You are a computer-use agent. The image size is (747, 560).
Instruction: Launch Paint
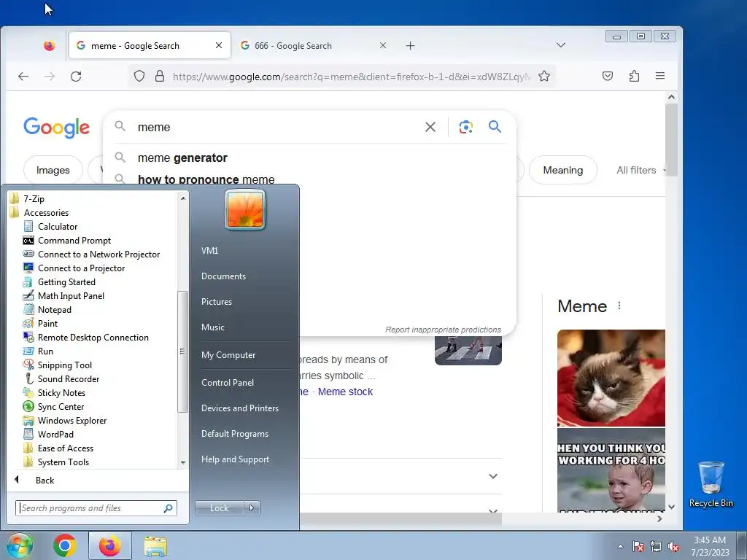pyautogui.click(x=47, y=323)
